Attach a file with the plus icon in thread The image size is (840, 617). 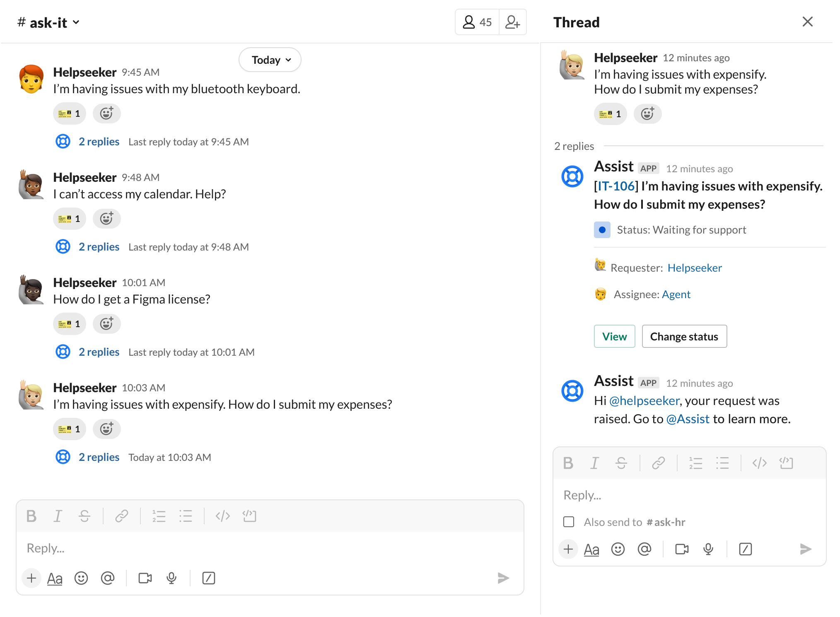pos(568,549)
